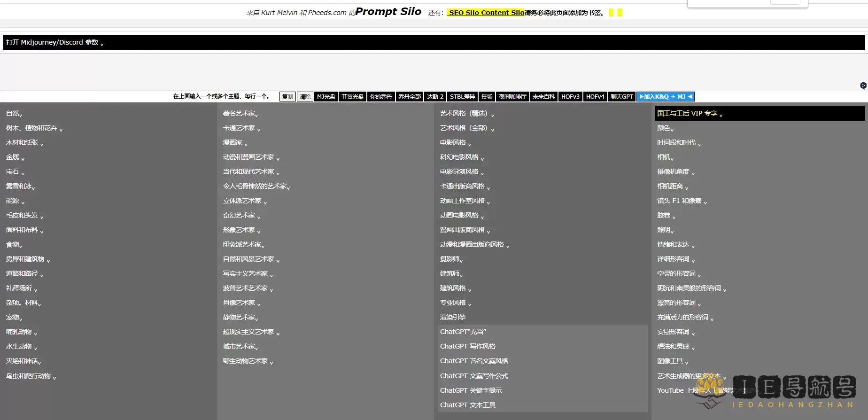Select the MJ光盘 preset button
The width and height of the screenshot is (868, 420).
pos(326,97)
